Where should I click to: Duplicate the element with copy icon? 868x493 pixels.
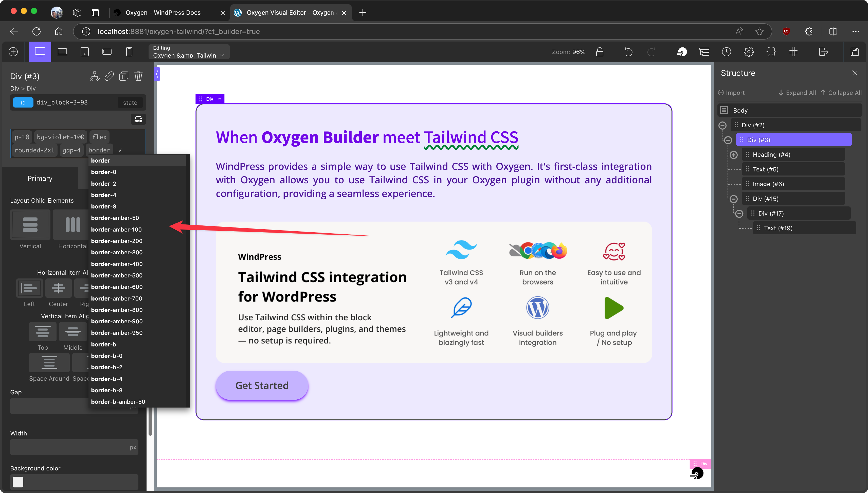[x=123, y=76]
